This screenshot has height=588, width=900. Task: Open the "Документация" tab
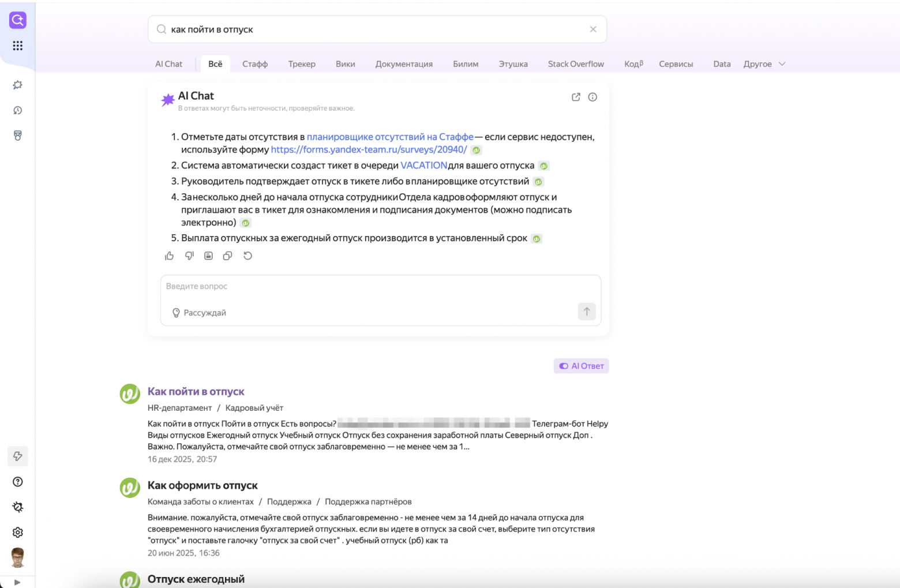click(404, 64)
